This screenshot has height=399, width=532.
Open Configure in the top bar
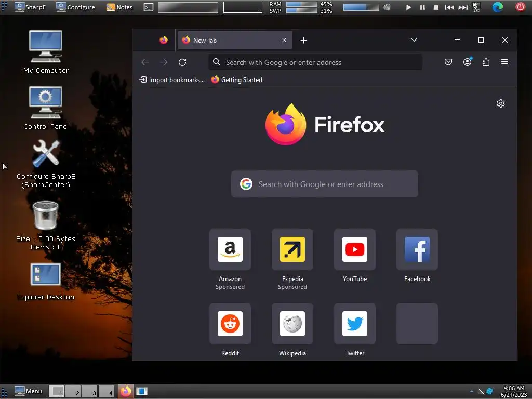[x=76, y=7]
